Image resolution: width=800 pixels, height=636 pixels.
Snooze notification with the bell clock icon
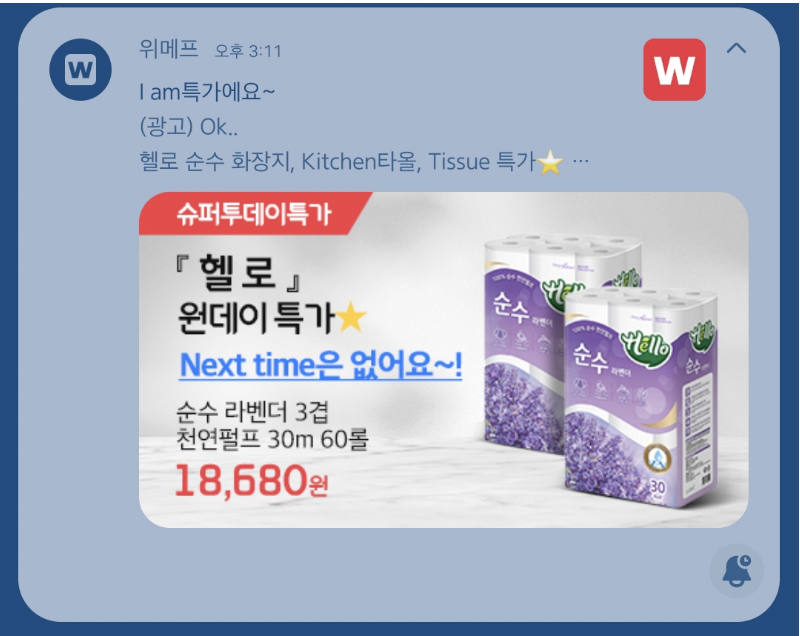tap(736, 571)
